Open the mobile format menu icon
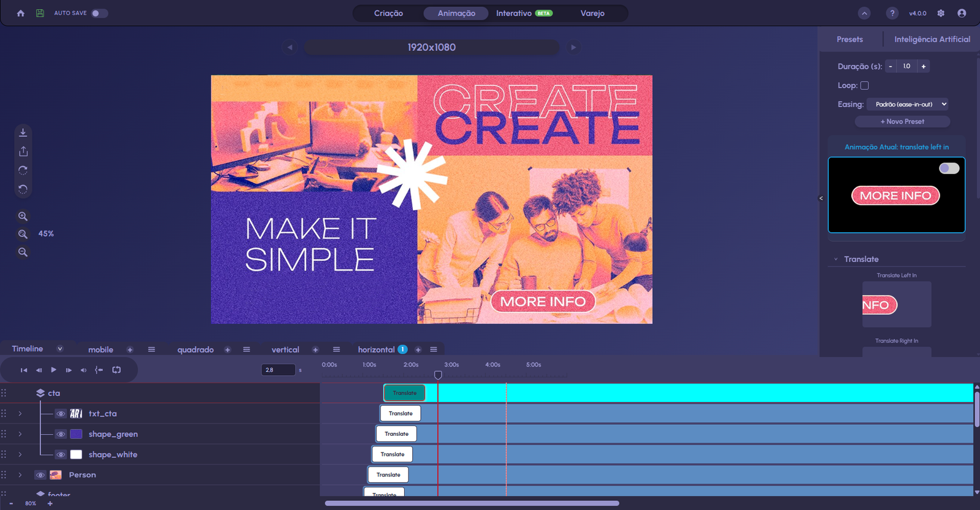980x510 pixels. click(151, 349)
